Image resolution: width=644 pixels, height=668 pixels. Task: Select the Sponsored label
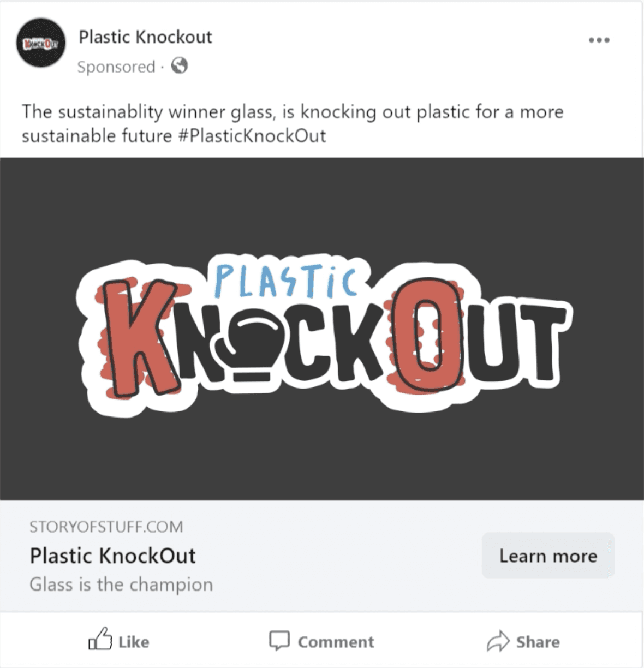coord(116,67)
